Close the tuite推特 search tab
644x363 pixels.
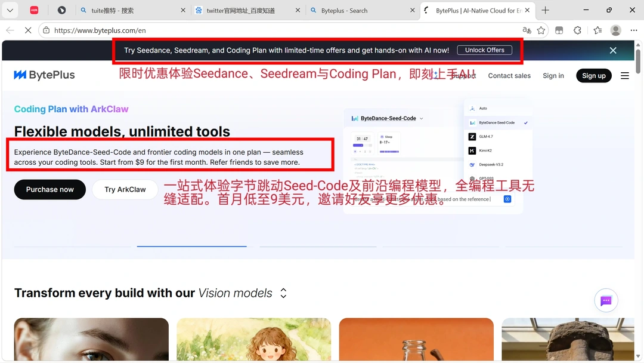pyautogui.click(x=183, y=10)
